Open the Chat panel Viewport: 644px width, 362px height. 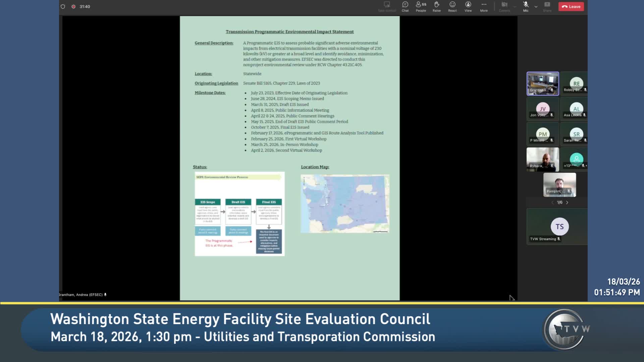pos(405,6)
